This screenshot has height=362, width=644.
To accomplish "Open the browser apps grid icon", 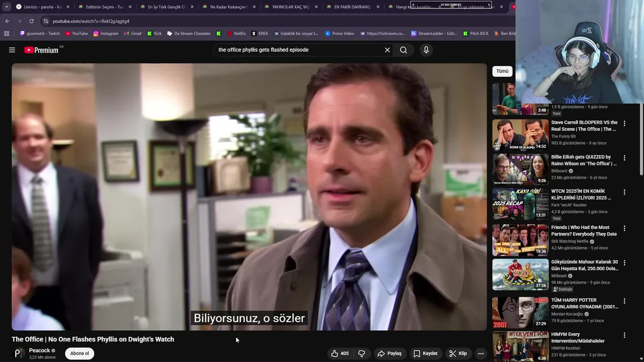I will 7,34.
